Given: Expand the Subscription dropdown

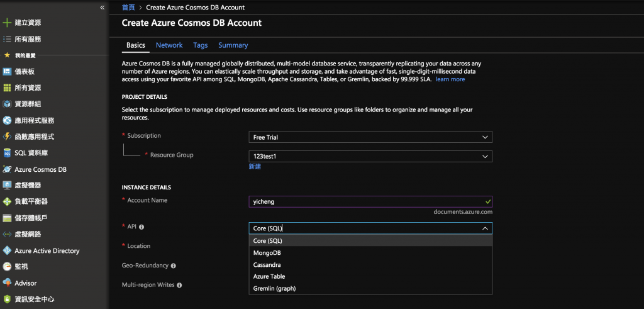Looking at the screenshot, I should pos(484,137).
